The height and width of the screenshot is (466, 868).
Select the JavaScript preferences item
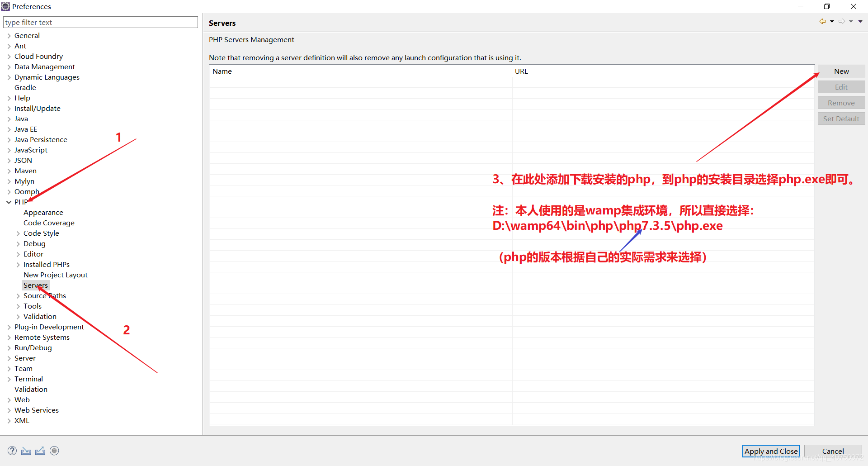coord(31,150)
